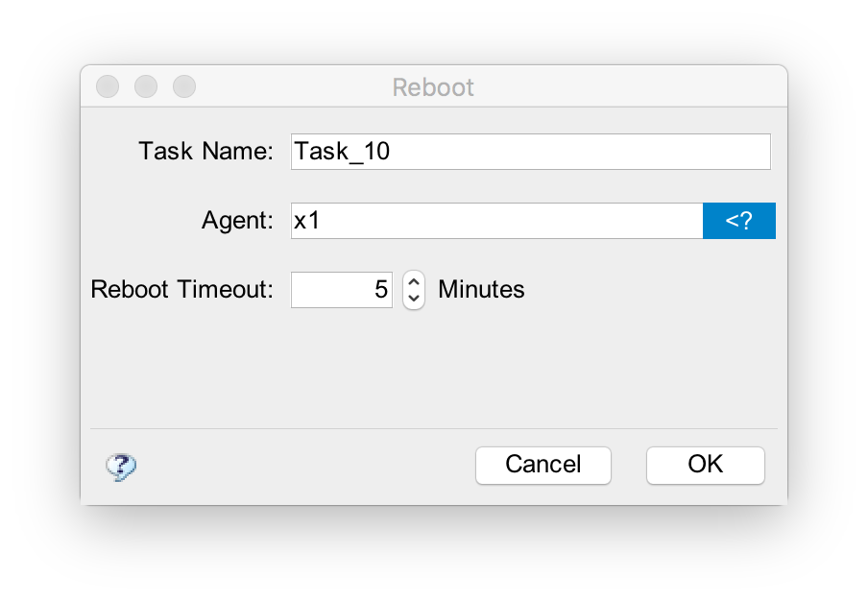Click the red close circle icon
Image resolution: width=868 pixels, height=601 pixels.
pos(108,86)
